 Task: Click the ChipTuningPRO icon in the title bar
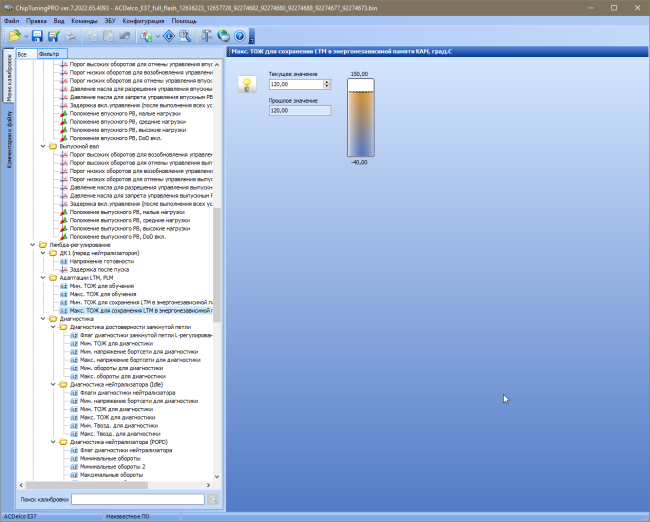click(x=7, y=8)
